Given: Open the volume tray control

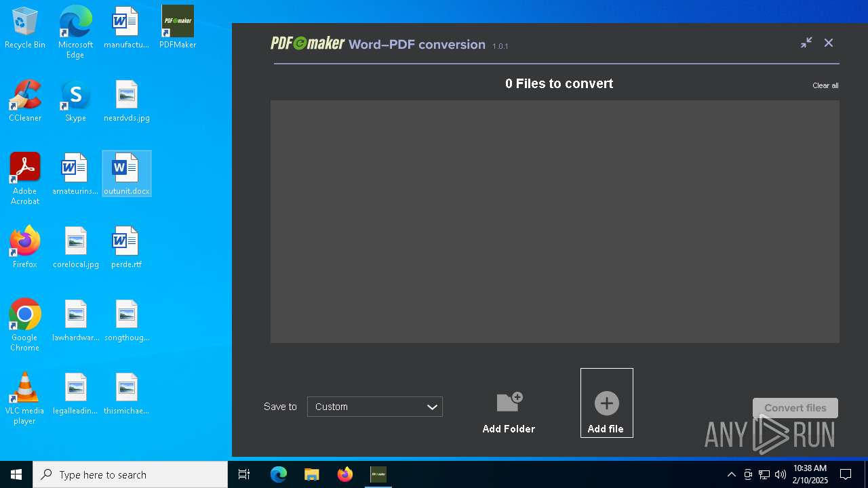Looking at the screenshot, I should click(x=781, y=474).
